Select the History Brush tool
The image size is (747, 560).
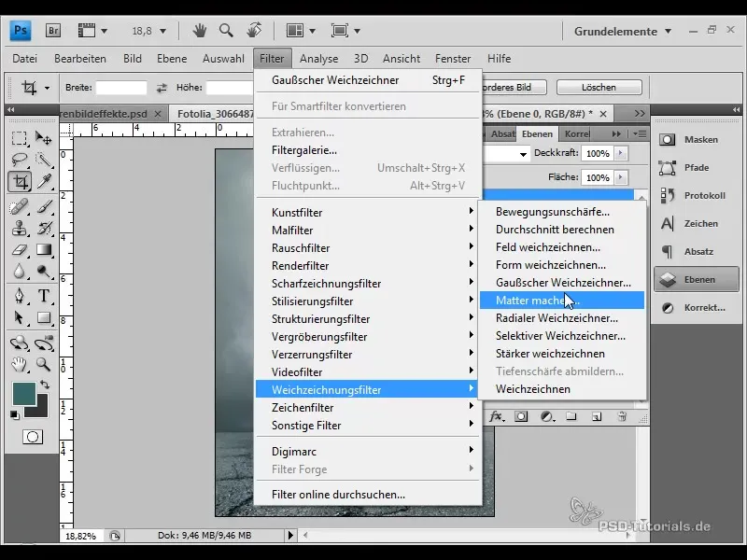click(44, 228)
